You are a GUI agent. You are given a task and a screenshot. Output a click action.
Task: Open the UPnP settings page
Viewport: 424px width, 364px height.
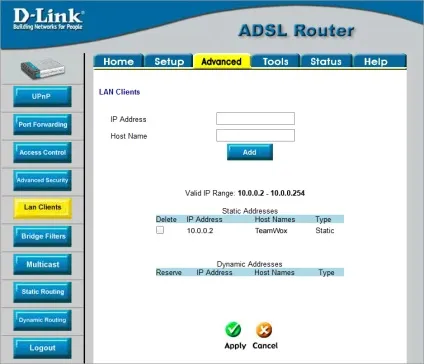click(42, 97)
